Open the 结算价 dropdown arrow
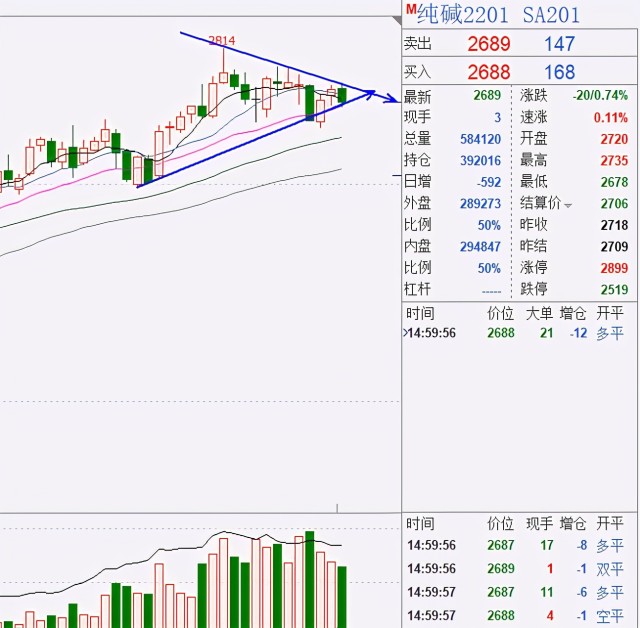 (568, 206)
